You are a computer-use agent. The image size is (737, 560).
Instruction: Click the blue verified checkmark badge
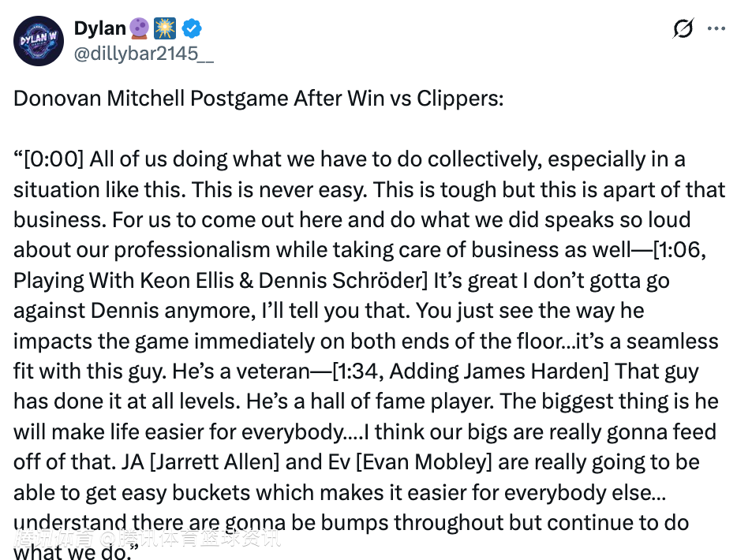click(x=192, y=29)
